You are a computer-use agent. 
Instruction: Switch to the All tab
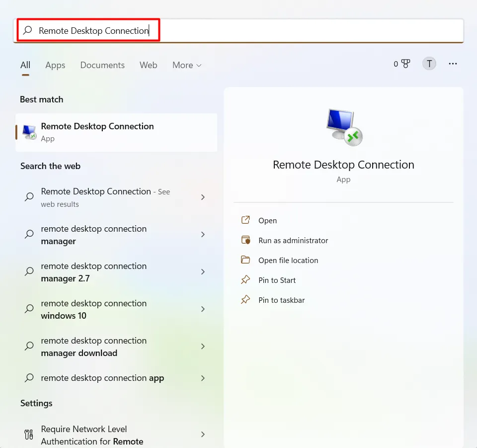point(25,65)
